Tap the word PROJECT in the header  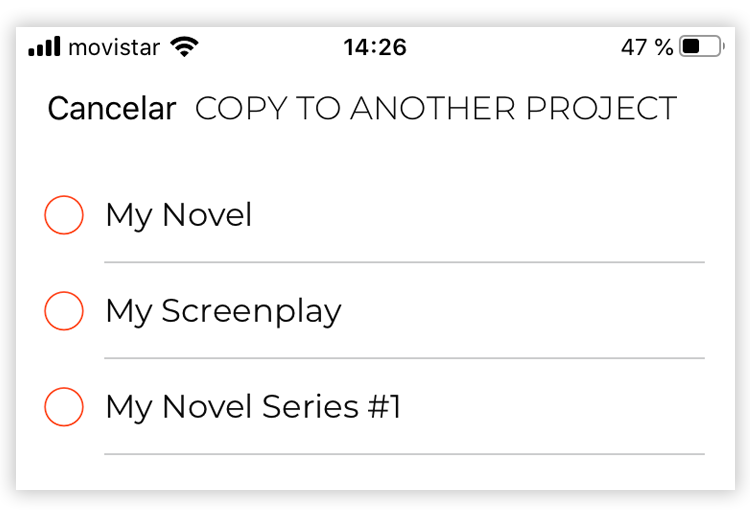pyautogui.click(x=602, y=109)
